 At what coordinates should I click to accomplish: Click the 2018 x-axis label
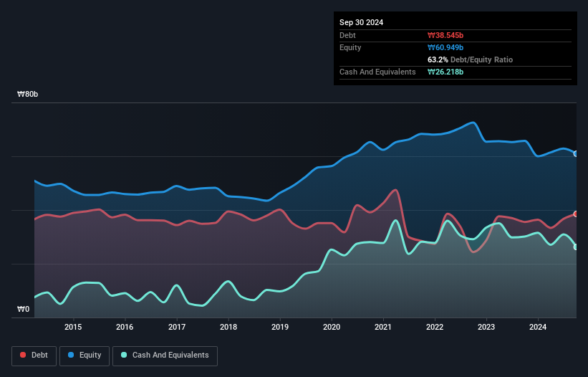(x=228, y=327)
